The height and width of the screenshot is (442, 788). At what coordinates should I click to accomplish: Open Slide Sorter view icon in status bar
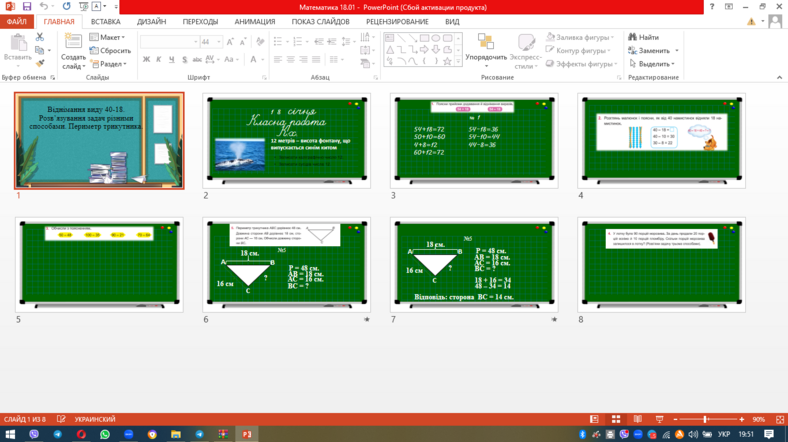pos(616,419)
